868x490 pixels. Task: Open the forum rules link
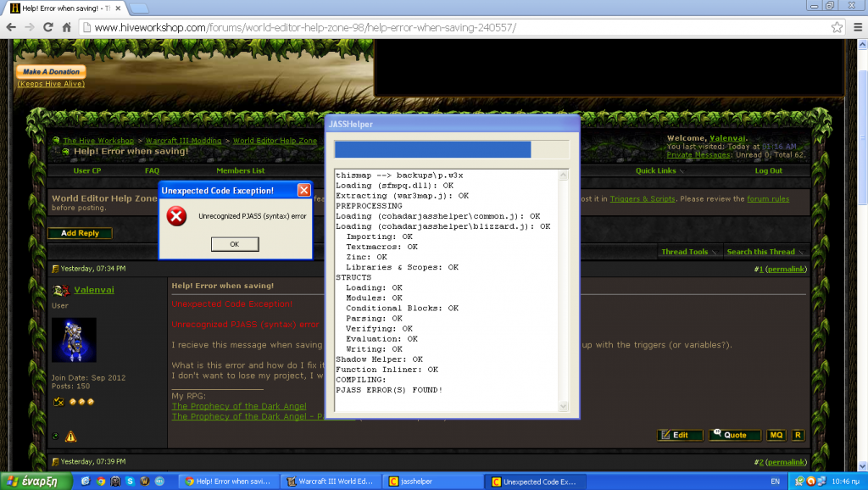pos(768,198)
